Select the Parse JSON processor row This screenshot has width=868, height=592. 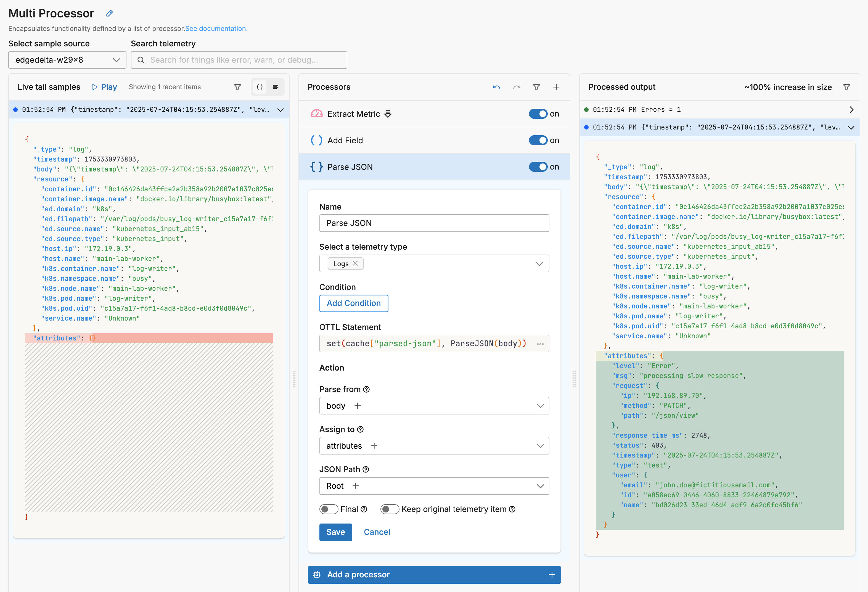(434, 167)
